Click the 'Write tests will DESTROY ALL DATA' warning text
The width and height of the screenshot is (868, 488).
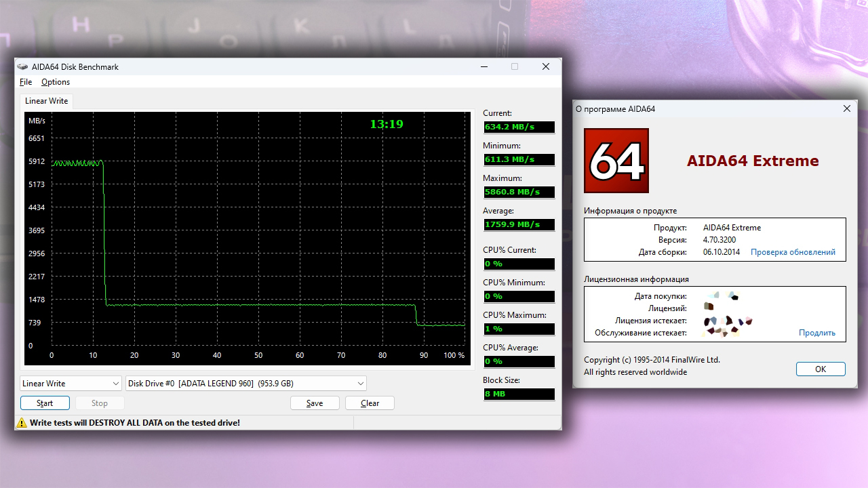(135, 423)
